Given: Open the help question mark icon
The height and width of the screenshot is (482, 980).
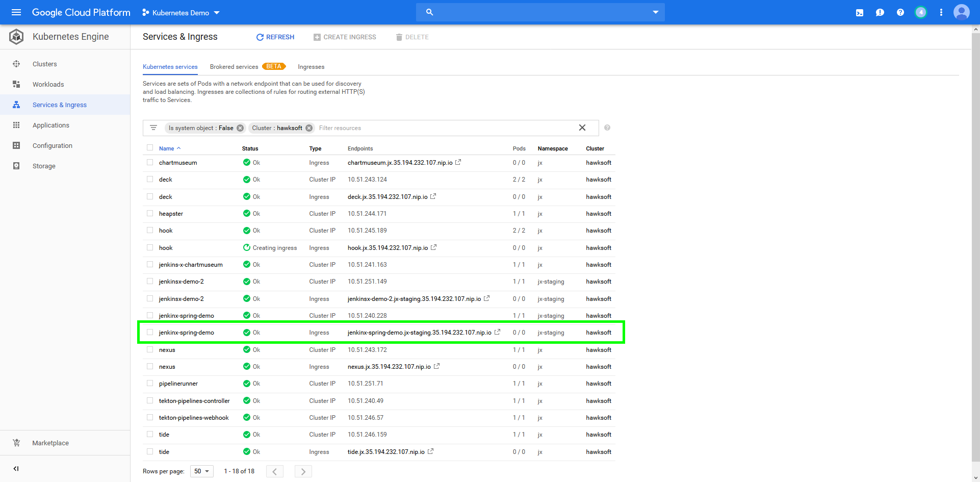Looking at the screenshot, I should pos(900,13).
